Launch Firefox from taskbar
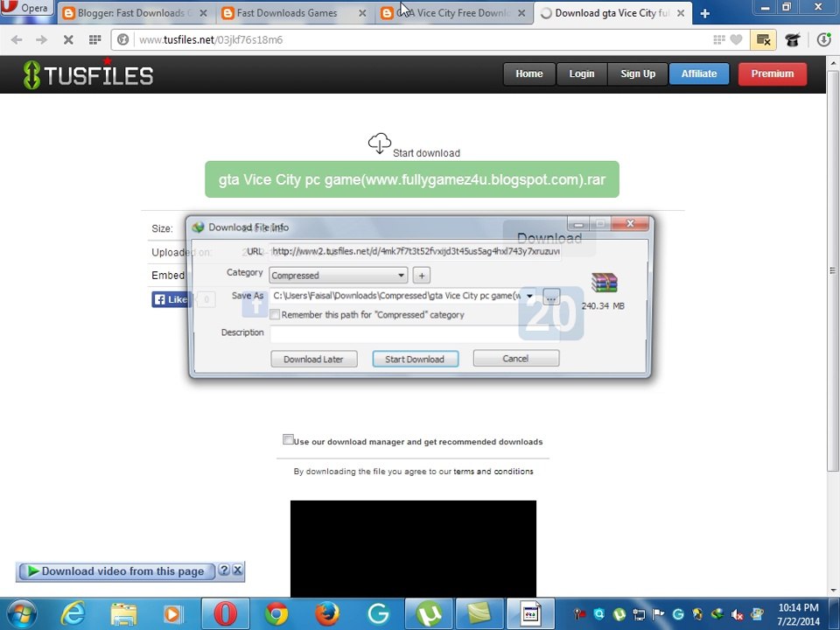The height and width of the screenshot is (630, 840). coord(326,614)
